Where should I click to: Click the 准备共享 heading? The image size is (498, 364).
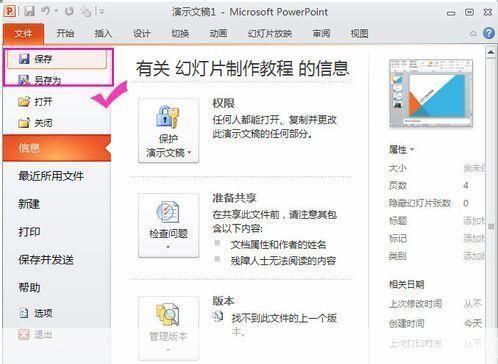click(234, 198)
